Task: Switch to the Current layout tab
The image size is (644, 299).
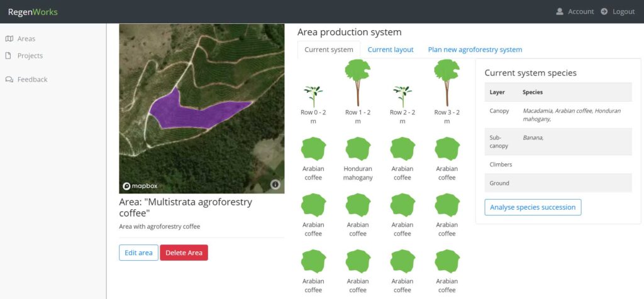Action: click(x=390, y=50)
